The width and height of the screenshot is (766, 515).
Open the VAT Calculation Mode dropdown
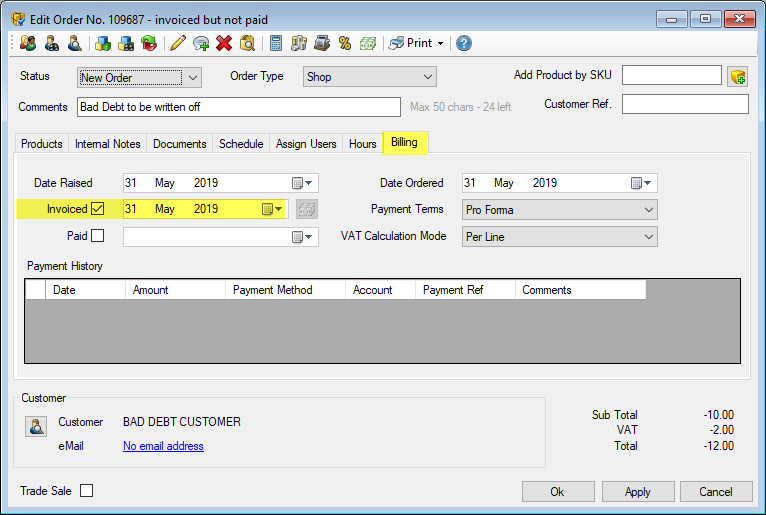click(x=648, y=237)
